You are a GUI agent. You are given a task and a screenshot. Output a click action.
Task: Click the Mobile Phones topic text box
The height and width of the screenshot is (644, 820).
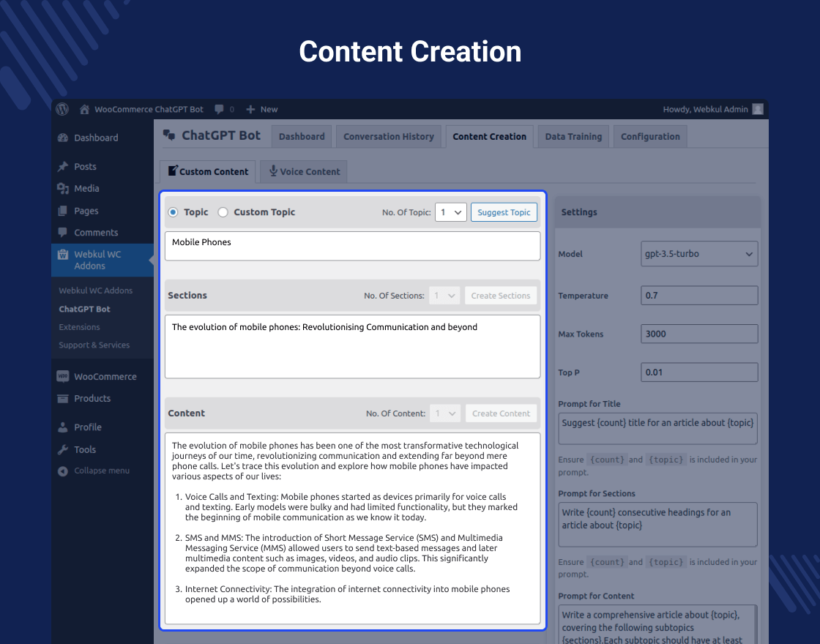pyautogui.click(x=352, y=246)
